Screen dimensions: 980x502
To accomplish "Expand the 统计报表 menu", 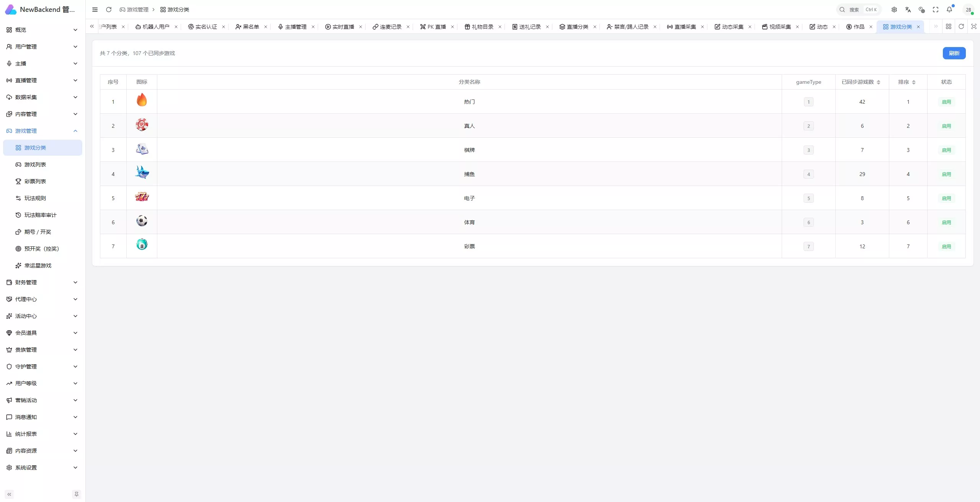I will point(42,434).
